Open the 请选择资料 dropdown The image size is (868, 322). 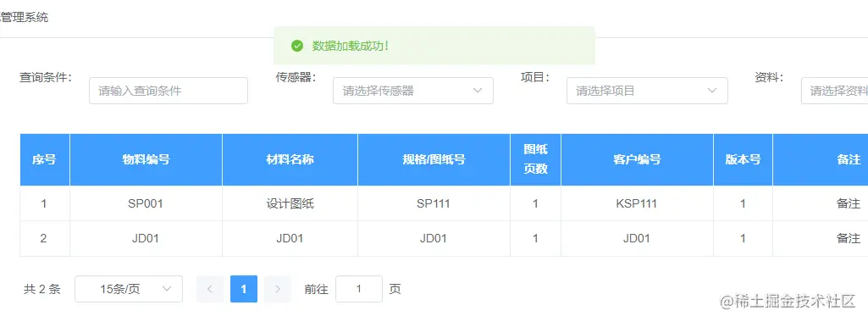[x=835, y=91]
